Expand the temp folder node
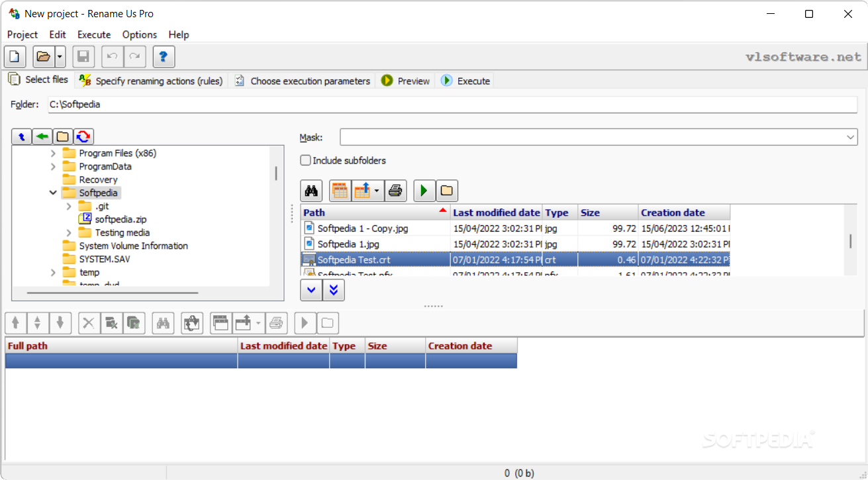 (53, 272)
